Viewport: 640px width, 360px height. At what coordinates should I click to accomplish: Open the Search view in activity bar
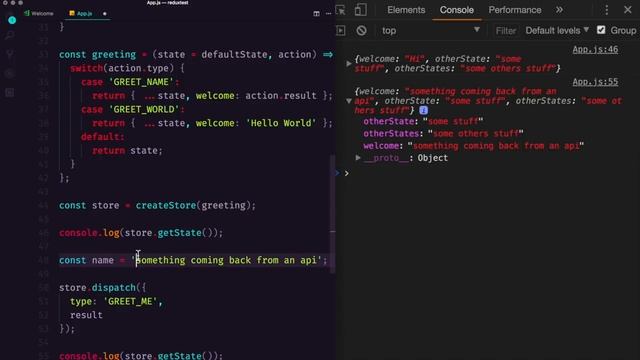point(10,36)
